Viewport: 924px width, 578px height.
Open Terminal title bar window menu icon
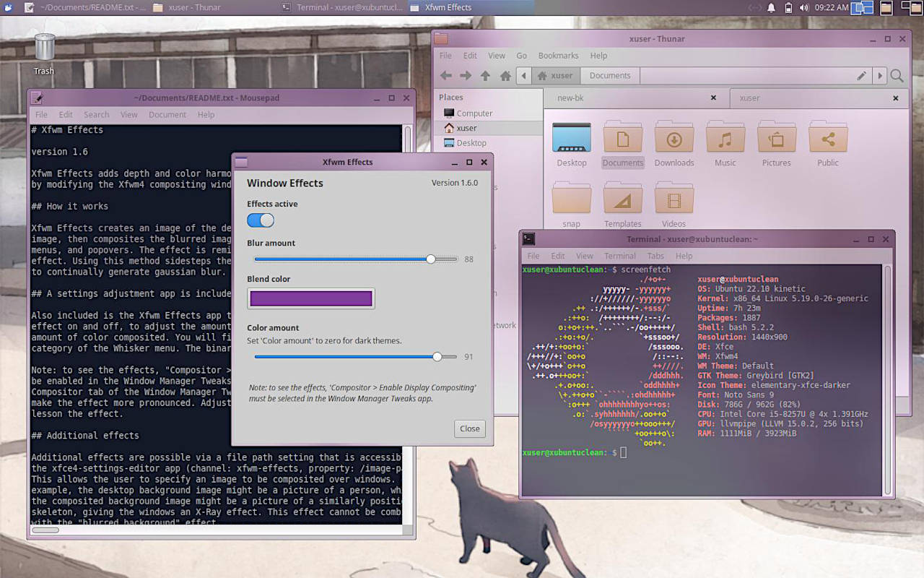(x=529, y=238)
